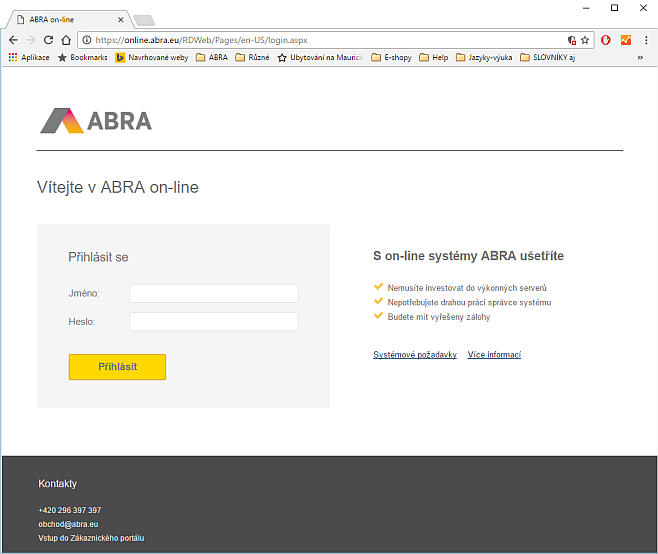Click heading S on-line systémy ABRA ušetříte

[x=468, y=256]
